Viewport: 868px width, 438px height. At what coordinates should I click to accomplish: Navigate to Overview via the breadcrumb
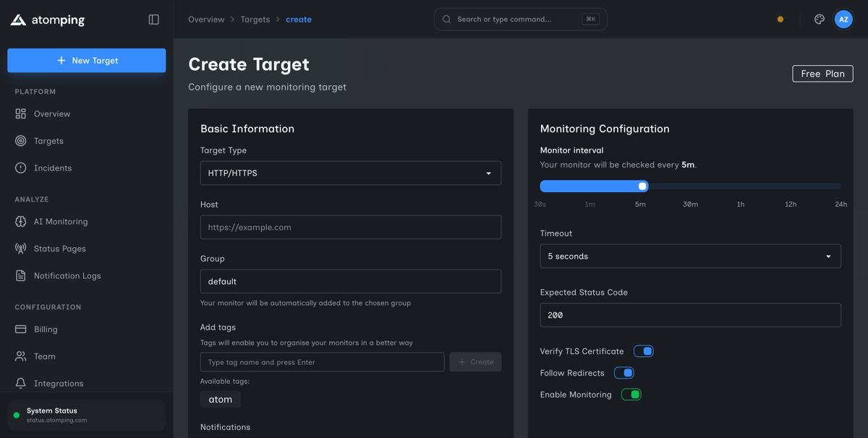tap(206, 19)
